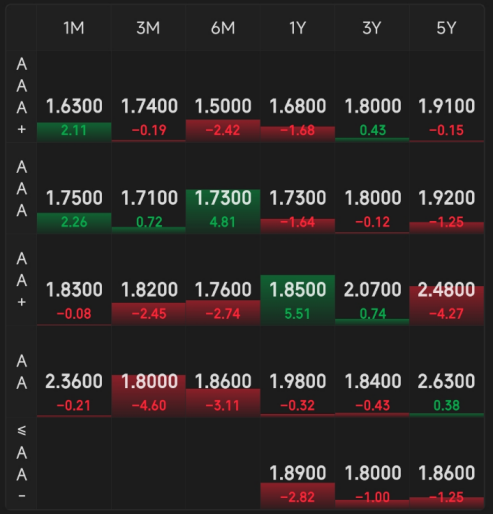Select the AAA+ rating row label

point(21,97)
